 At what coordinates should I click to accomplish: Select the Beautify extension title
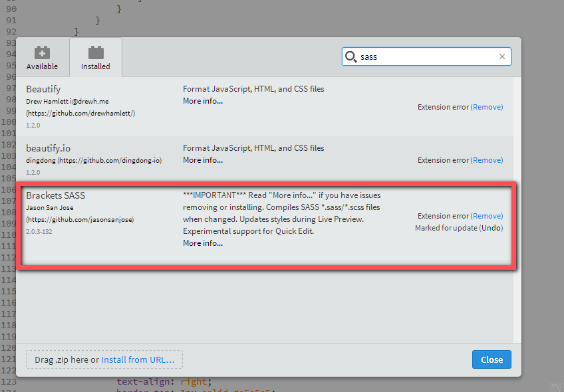(43, 89)
